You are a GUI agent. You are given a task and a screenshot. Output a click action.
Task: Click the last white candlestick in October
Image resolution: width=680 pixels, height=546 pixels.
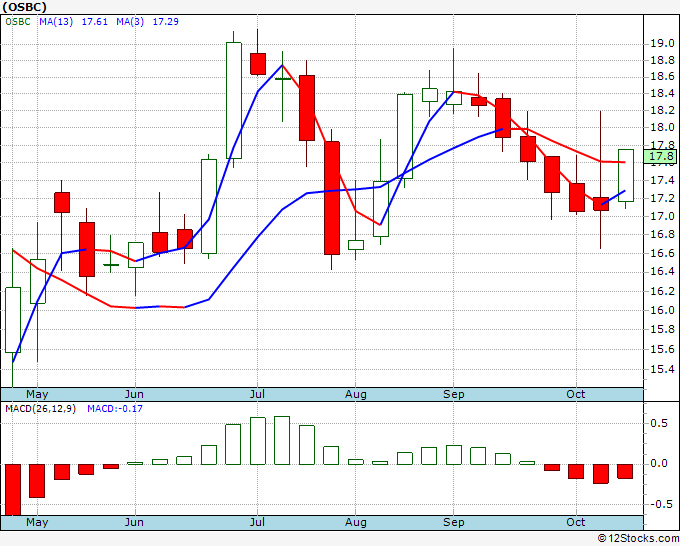click(626, 175)
